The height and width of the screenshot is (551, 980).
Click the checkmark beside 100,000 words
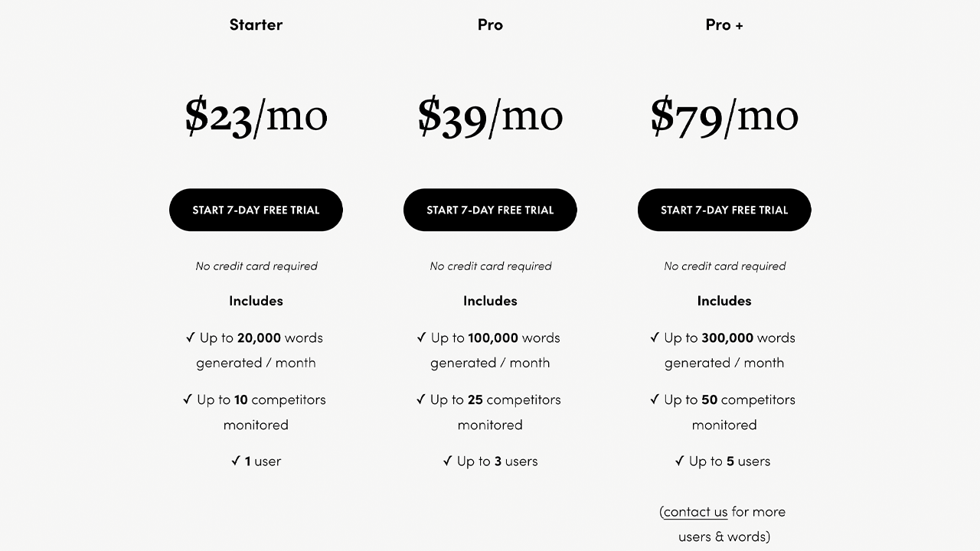[x=421, y=337]
